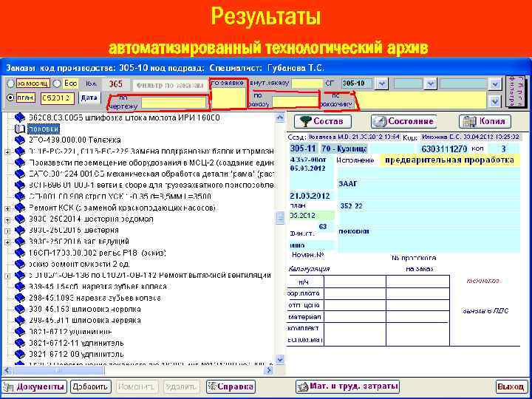Click the 'Добавить' button

pyautogui.click(x=91, y=386)
